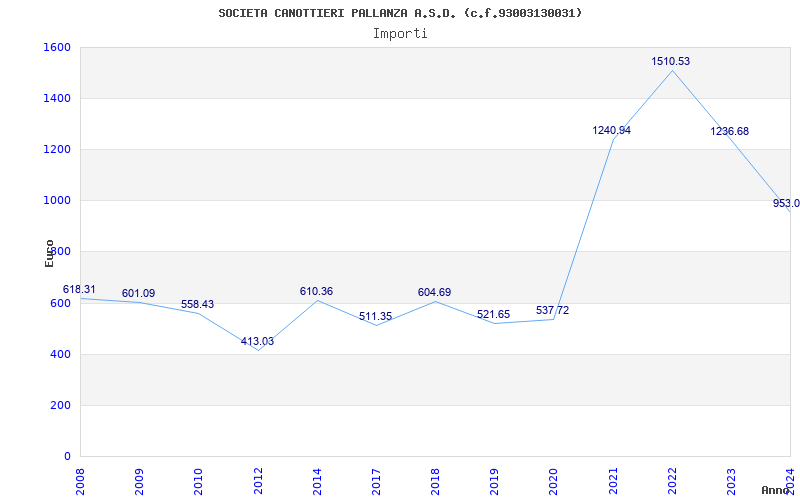Click the 413.03 lowest data label
The height and width of the screenshot is (500, 800).
[257, 341]
